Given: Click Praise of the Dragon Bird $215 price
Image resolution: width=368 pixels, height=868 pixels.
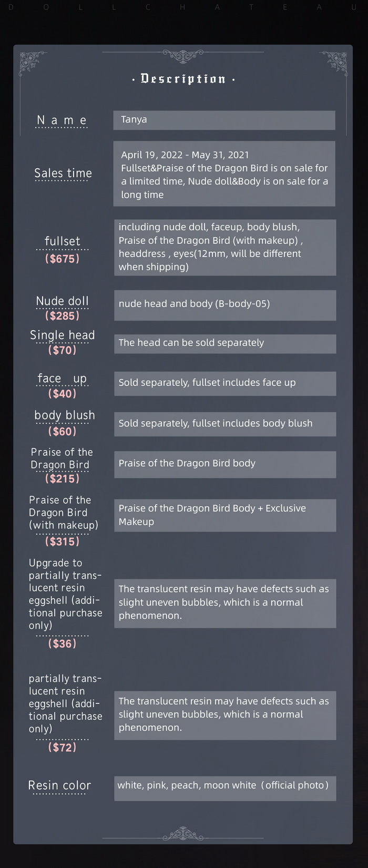Looking at the screenshot, I should [62, 478].
